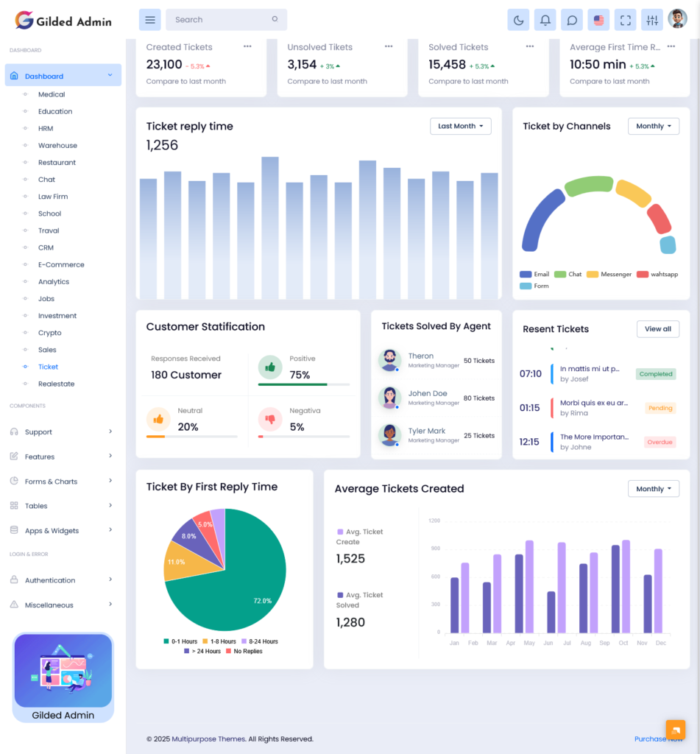Click the View all button for Resent Tickets
700x754 pixels.
(x=657, y=329)
